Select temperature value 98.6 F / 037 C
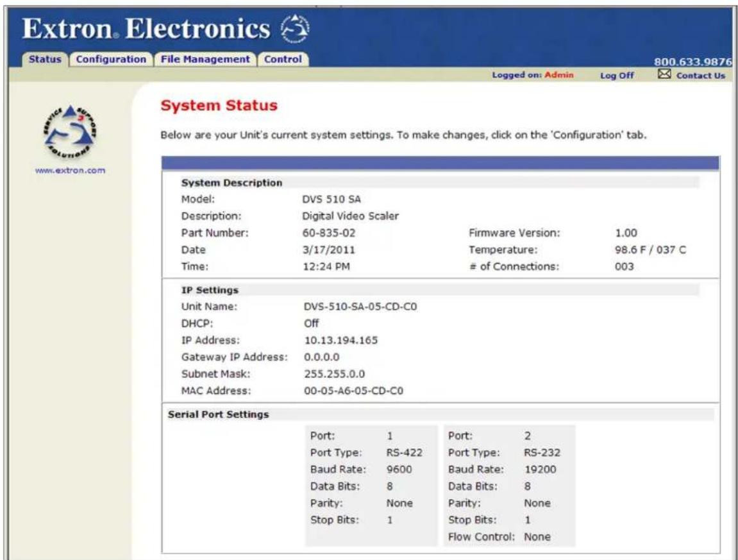738x560 pixels. [650, 250]
